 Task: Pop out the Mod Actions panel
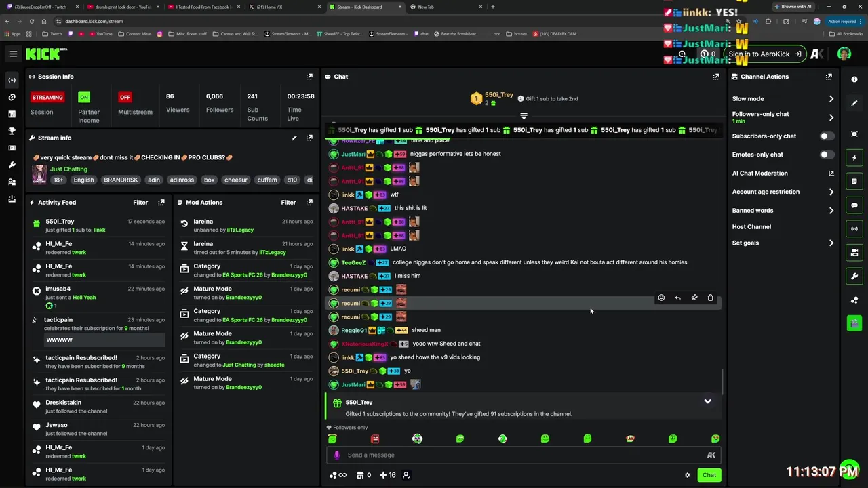click(309, 202)
